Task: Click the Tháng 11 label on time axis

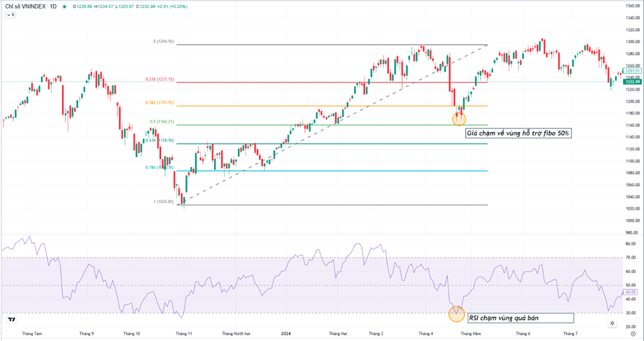Action: click(184, 335)
